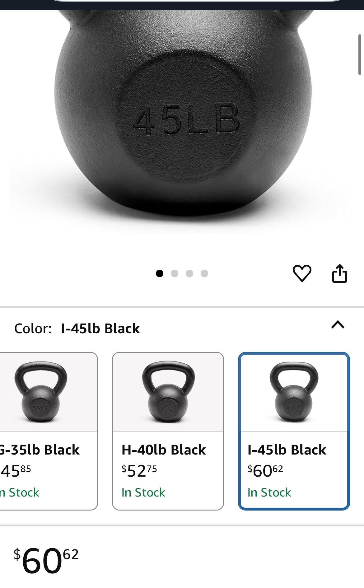Go to third image pagination dot
Viewport: 364px width, 588px height.
click(189, 273)
